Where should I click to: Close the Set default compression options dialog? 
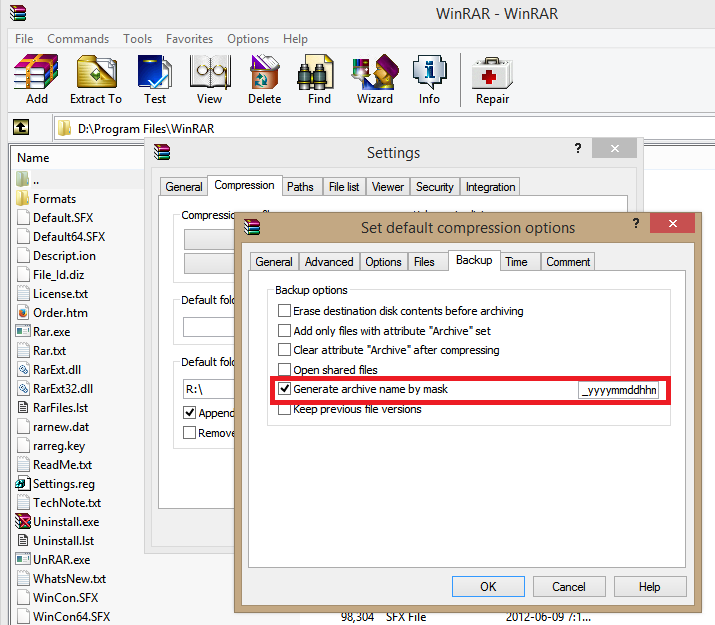coord(673,223)
